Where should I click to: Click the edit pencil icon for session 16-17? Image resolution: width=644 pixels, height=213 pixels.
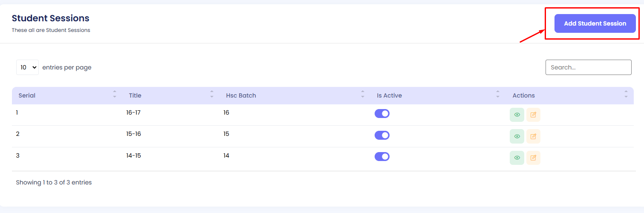click(x=533, y=115)
